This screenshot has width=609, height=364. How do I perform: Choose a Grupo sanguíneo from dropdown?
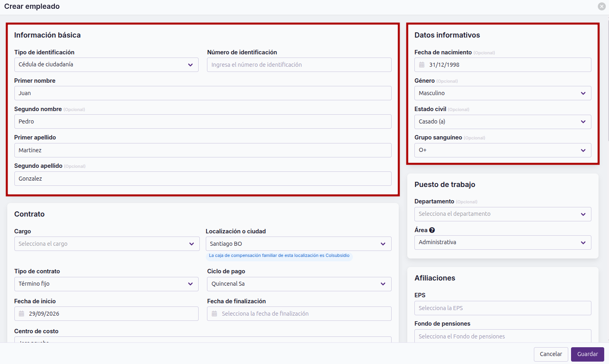[x=503, y=150]
